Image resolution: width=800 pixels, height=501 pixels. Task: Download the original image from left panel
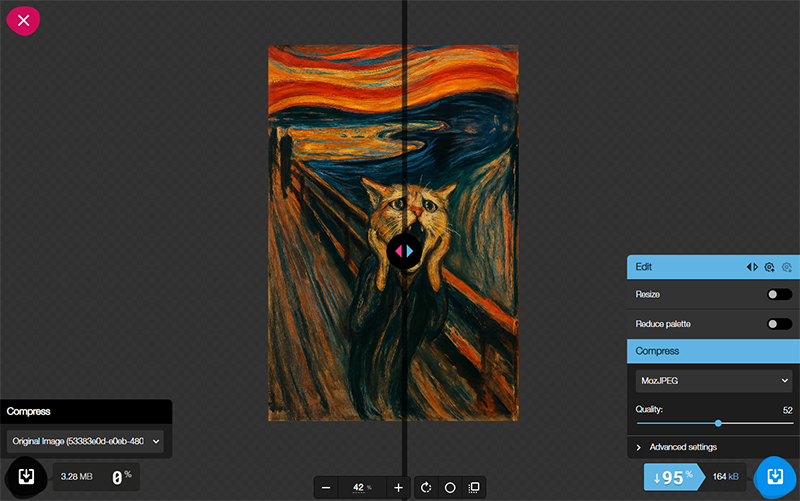point(26,477)
